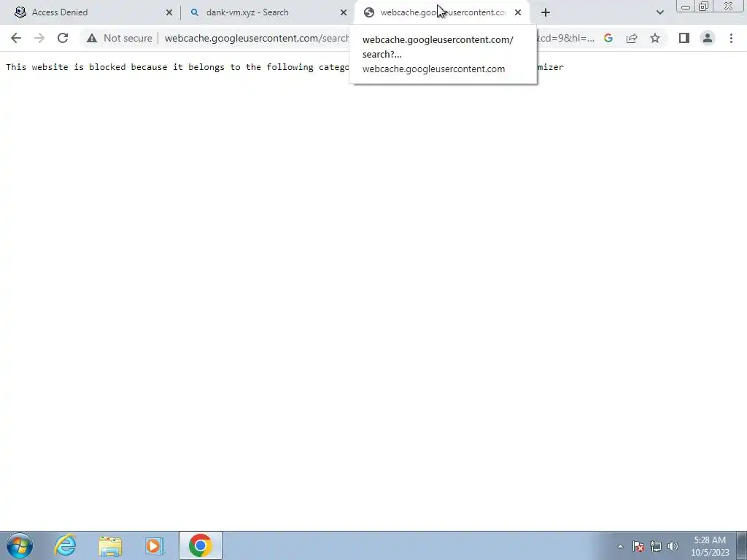Click the webcache URL in address bar
Viewport: 747px width, 560px height.
point(257,38)
